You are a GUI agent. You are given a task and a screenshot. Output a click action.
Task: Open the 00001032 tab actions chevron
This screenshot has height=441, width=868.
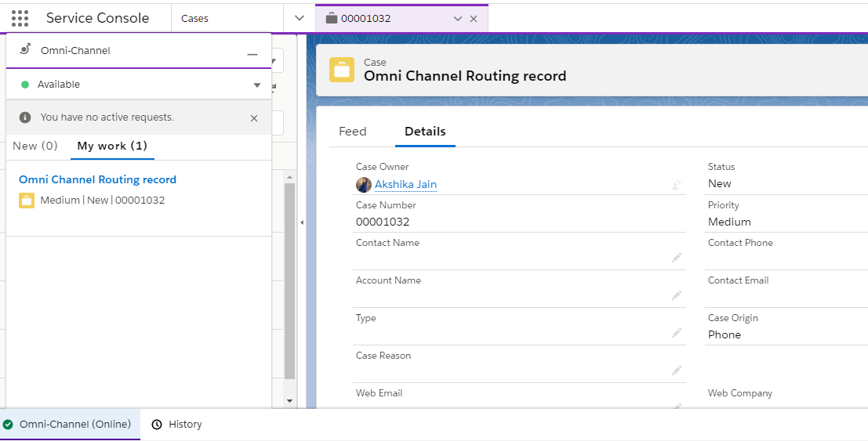(x=458, y=19)
